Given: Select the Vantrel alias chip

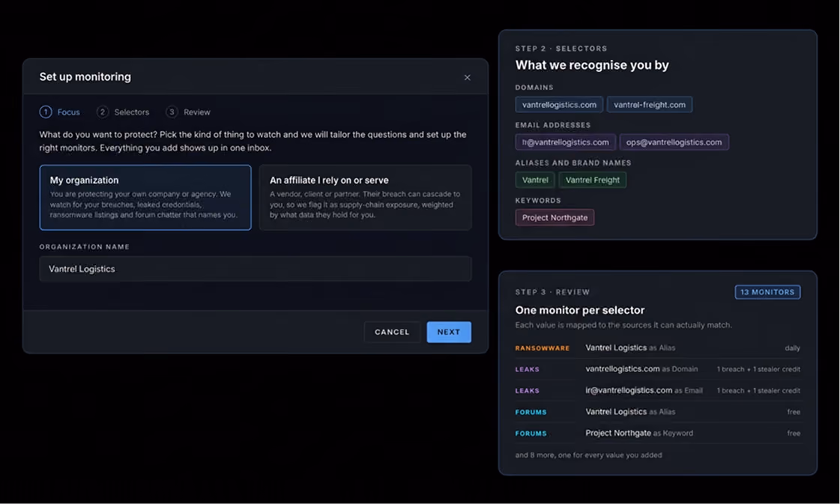Looking at the screenshot, I should point(535,180).
